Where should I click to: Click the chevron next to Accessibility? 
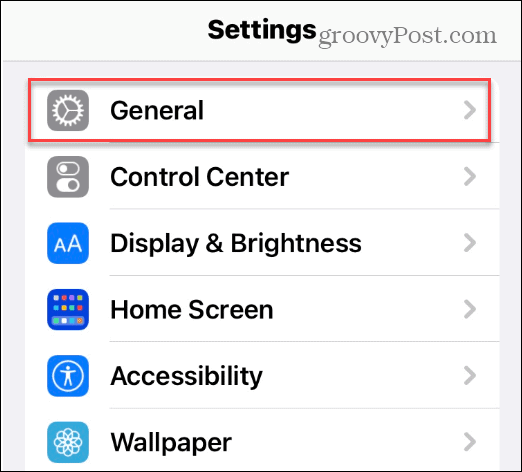click(x=470, y=376)
